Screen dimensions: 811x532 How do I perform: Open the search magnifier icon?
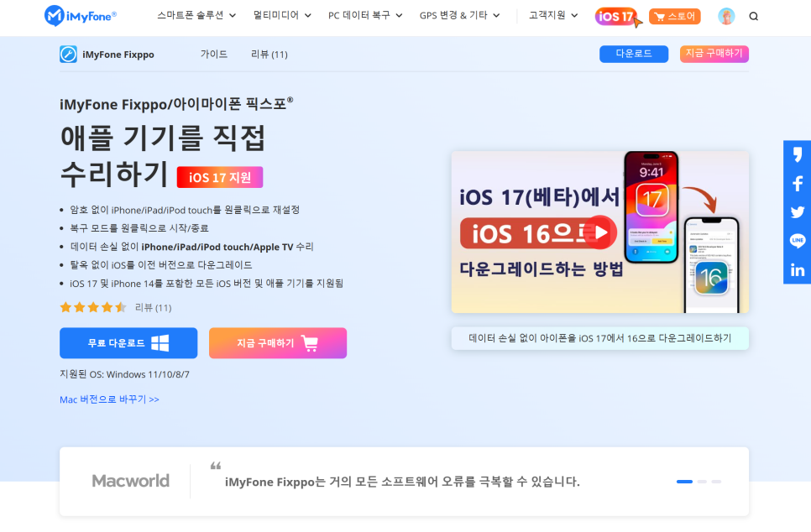point(754,17)
